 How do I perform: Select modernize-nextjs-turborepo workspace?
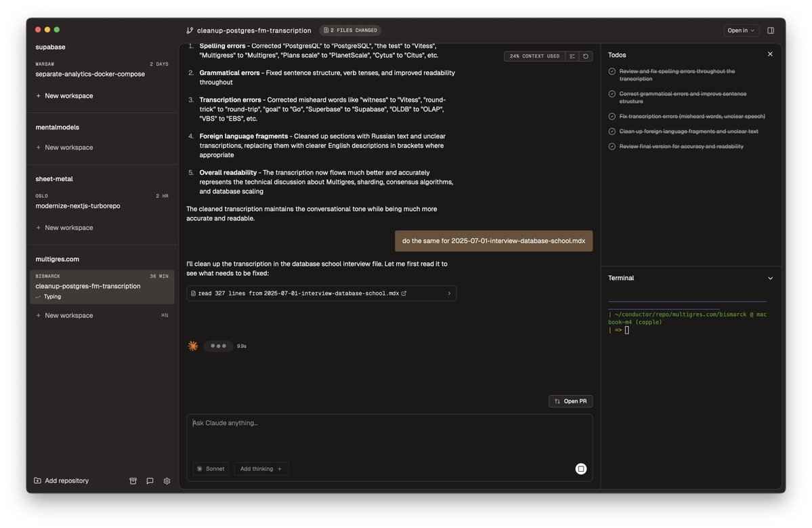tap(102, 201)
